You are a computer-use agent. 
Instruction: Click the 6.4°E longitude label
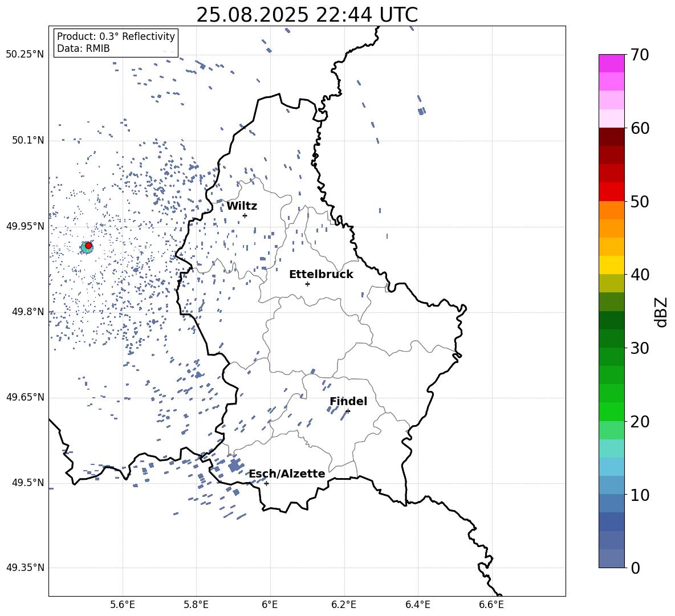(418, 605)
